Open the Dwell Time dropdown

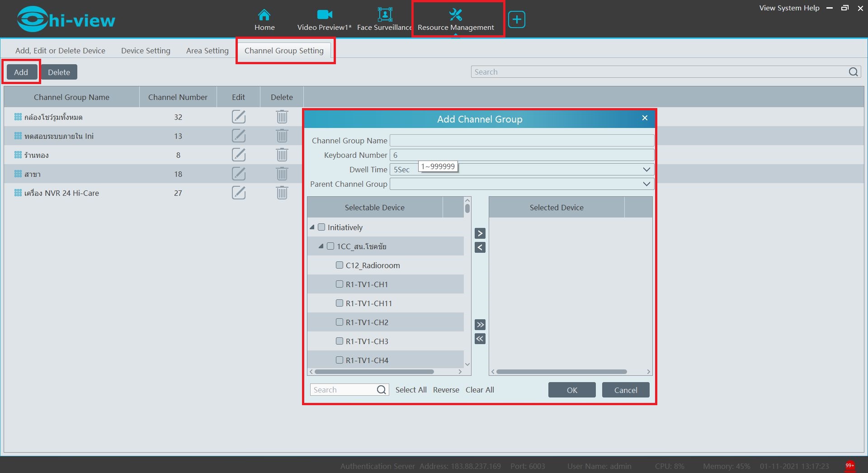[646, 170]
